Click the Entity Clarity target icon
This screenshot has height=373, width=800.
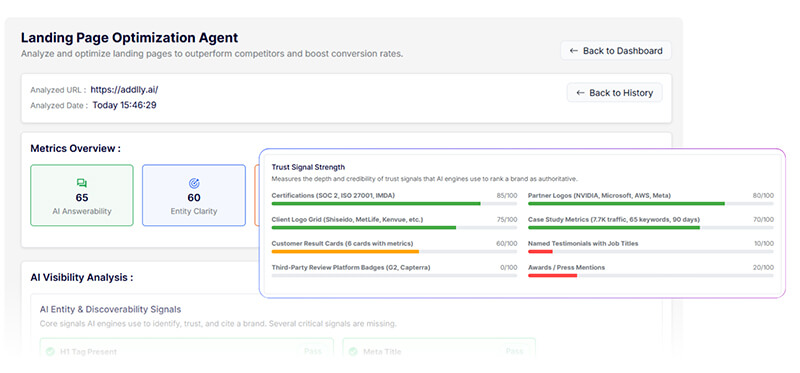(194, 183)
